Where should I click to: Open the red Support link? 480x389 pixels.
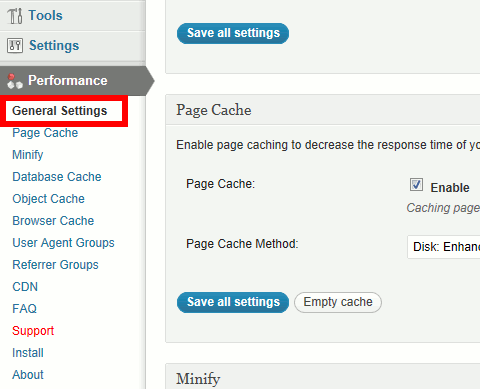tap(33, 331)
